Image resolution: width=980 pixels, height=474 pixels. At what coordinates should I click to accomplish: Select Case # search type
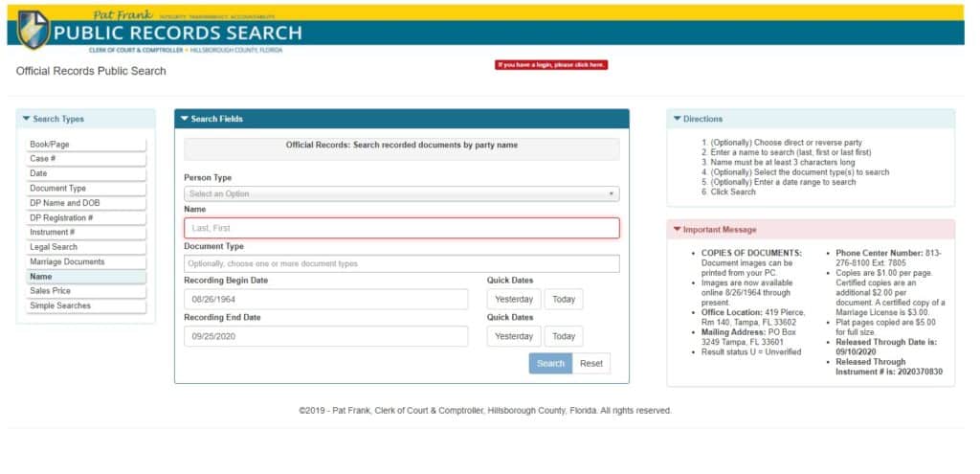click(86, 159)
